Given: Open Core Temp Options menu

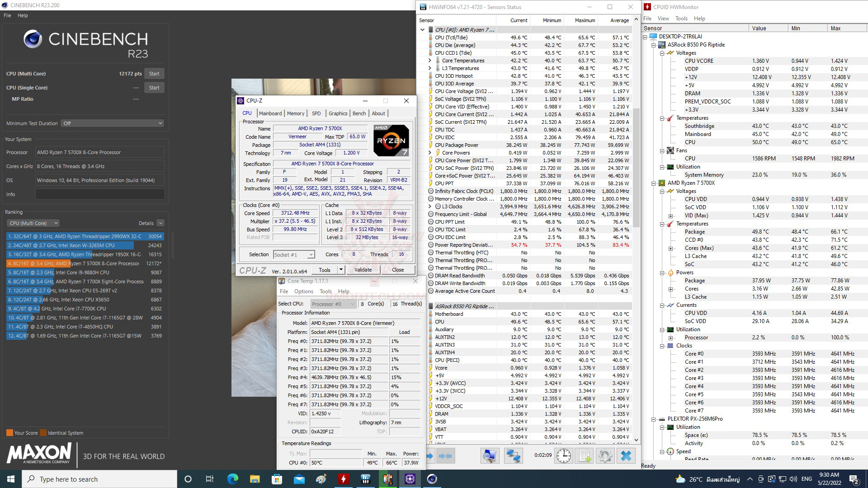Looking at the screenshot, I should tap(303, 291).
